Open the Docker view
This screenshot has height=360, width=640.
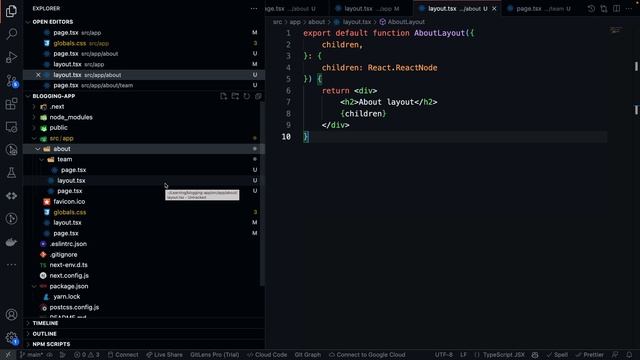(x=11, y=242)
